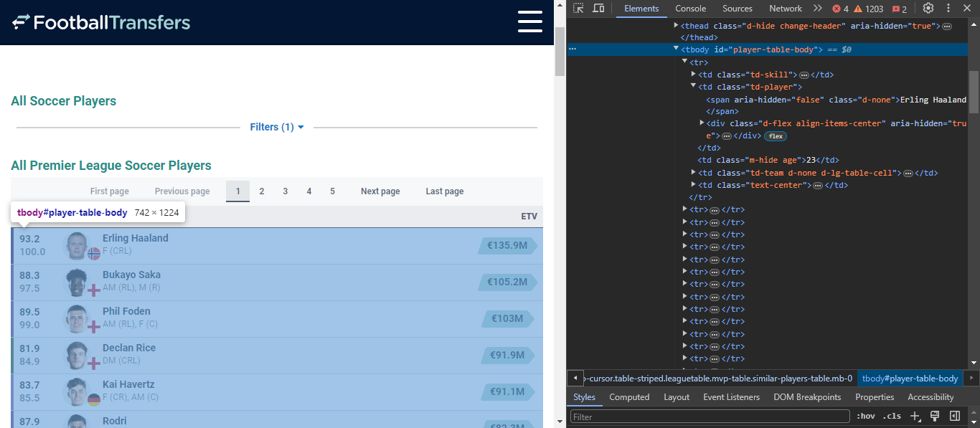The image size is (980, 428).
Task: Click the ellipsis in td-team node
Action: click(908, 173)
